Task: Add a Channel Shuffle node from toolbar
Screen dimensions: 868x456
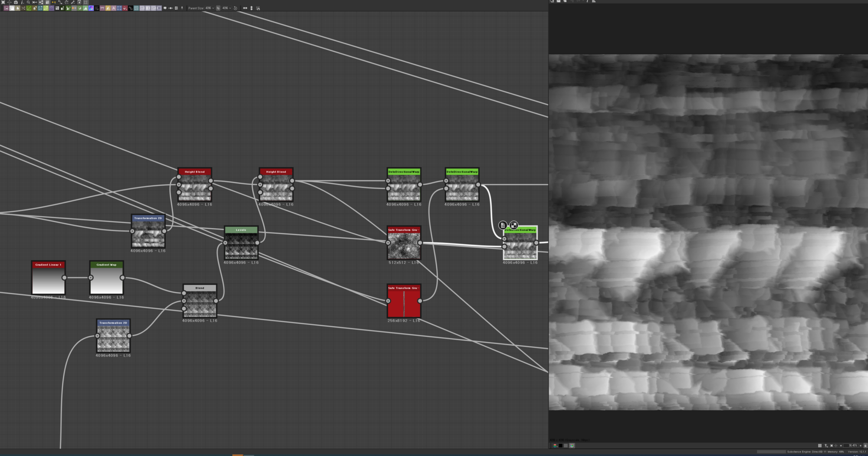Action: pyautogui.click(x=23, y=8)
